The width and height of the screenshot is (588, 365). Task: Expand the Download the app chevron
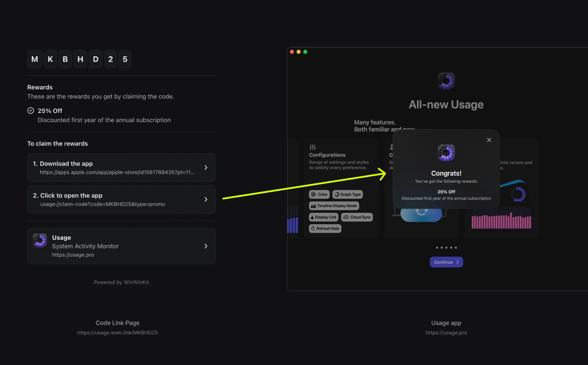(x=206, y=167)
